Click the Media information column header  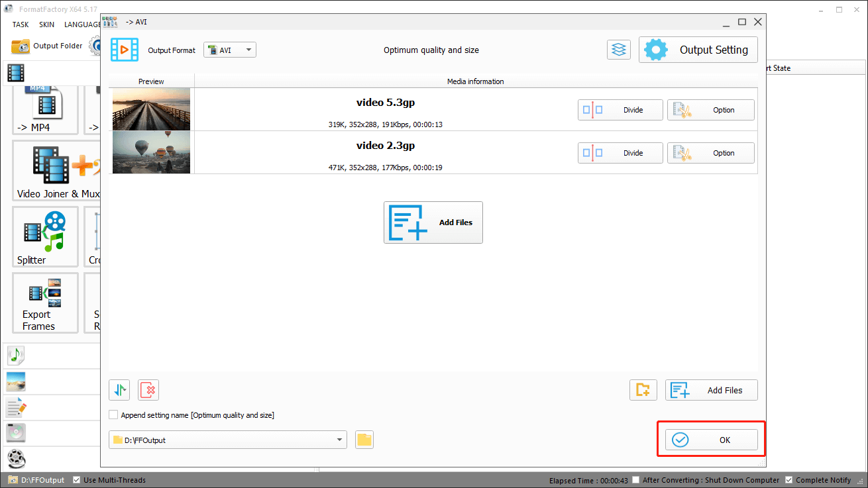476,81
